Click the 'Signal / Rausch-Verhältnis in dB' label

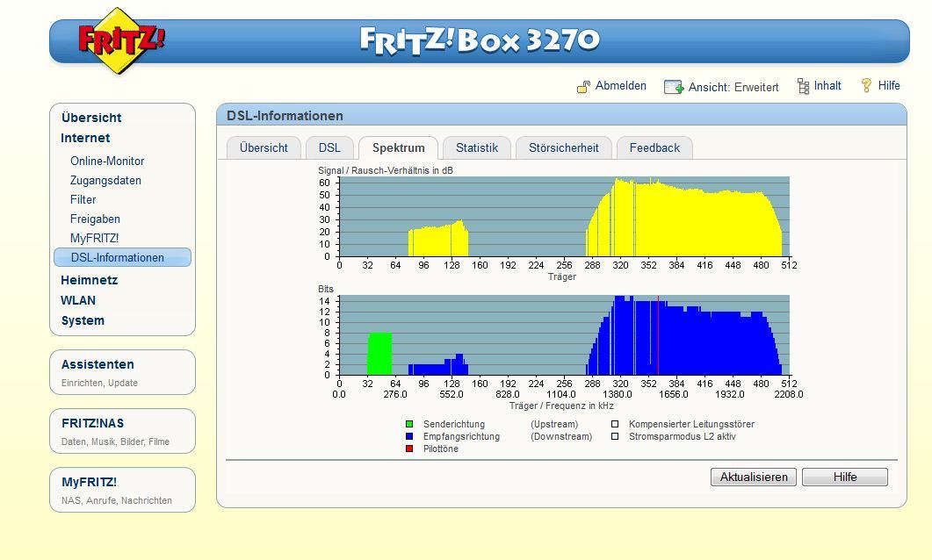coord(385,170)
